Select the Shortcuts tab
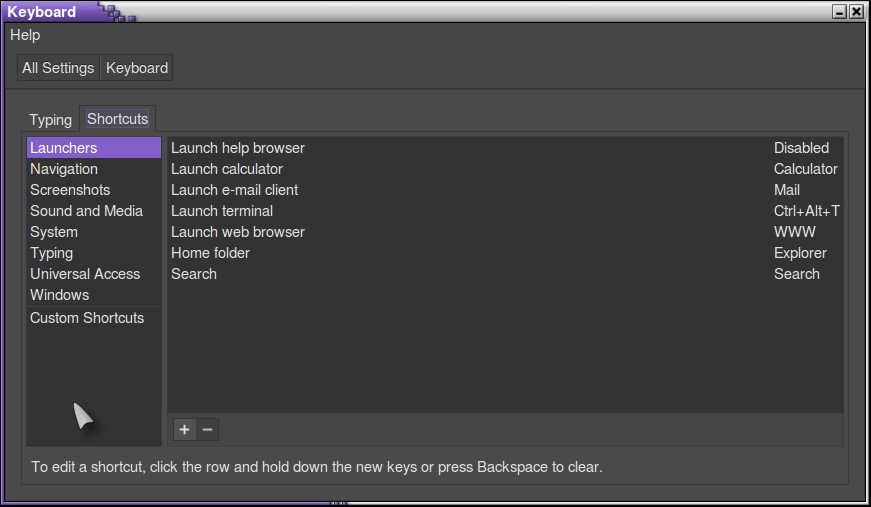Image resolution: width=871 pixels, height=507 pixels. [117, 119]
